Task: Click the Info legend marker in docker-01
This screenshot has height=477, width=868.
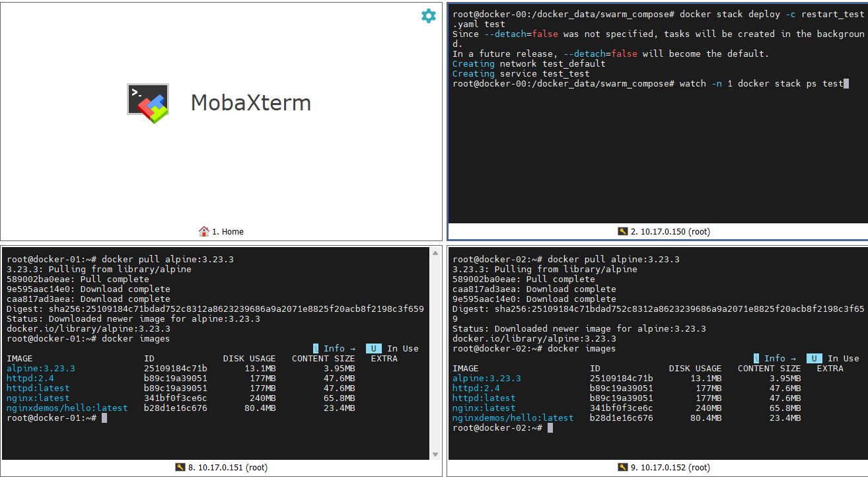Action: click(x=334, y=349)
